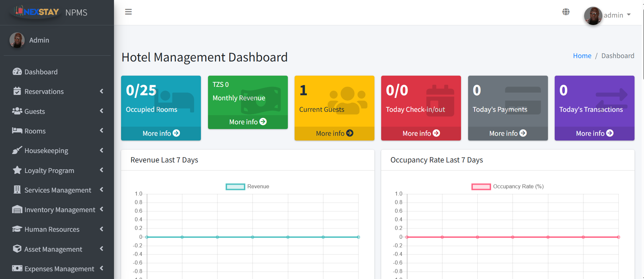Click the Reservations calendar icon

[17, 91]
